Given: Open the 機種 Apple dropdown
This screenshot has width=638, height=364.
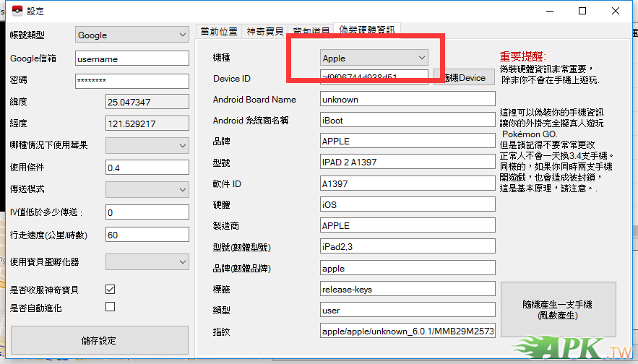Looking at the screenshot, I should point(374,58).
